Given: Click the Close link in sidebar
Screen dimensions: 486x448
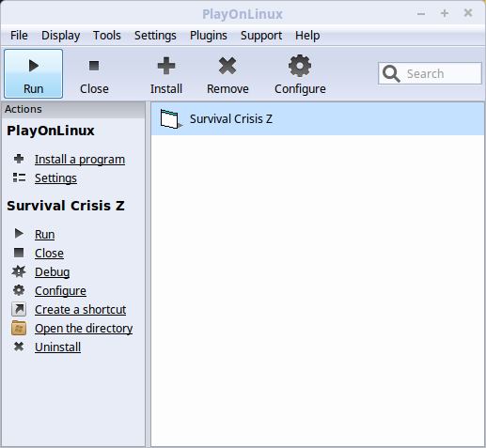Looking at the screenshot, I should (x=49, y=254).
